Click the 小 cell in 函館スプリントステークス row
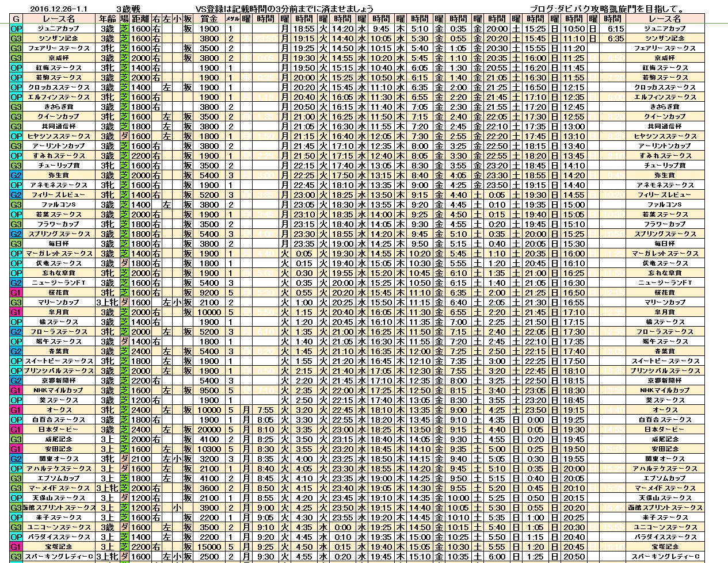 pos(177,508)
